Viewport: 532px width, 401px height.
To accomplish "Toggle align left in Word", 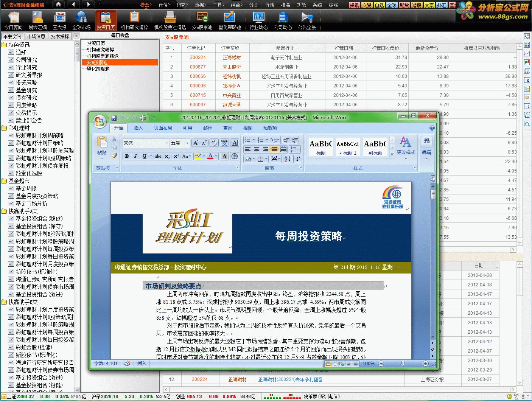I will coord(248,149).
